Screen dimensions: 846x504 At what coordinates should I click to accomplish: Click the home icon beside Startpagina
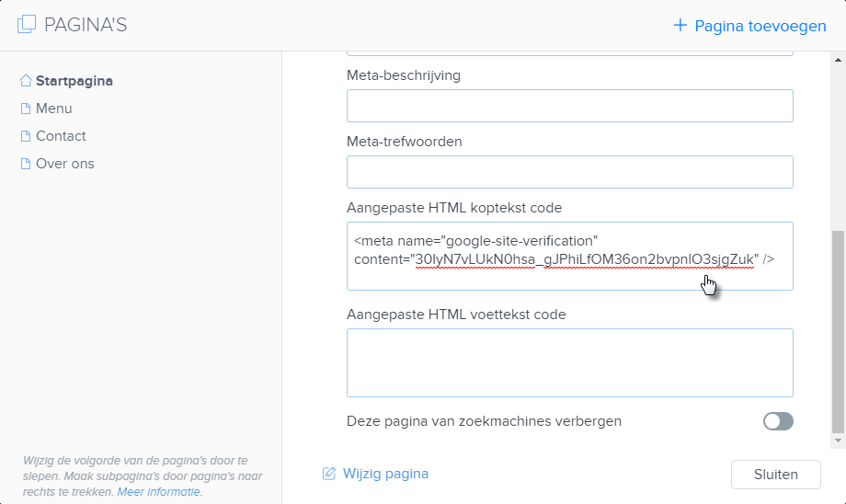(26, 81)
